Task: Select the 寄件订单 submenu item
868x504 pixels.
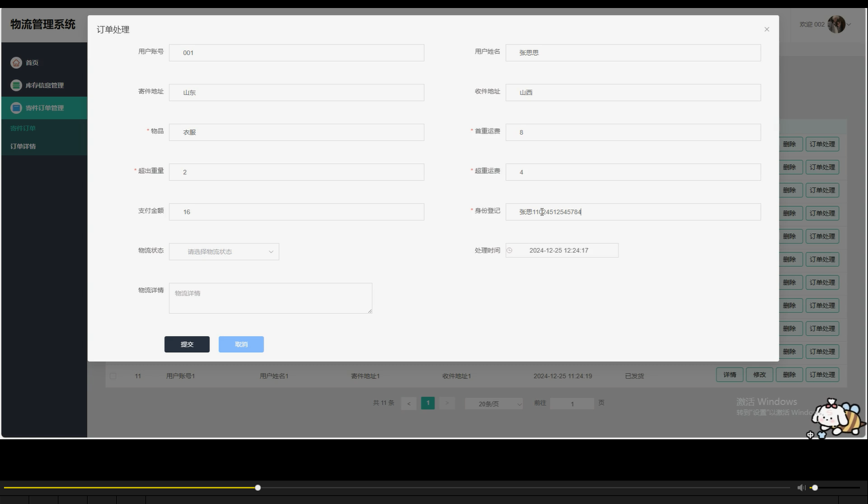Action: pyautogui.click(x=23, y=128)
